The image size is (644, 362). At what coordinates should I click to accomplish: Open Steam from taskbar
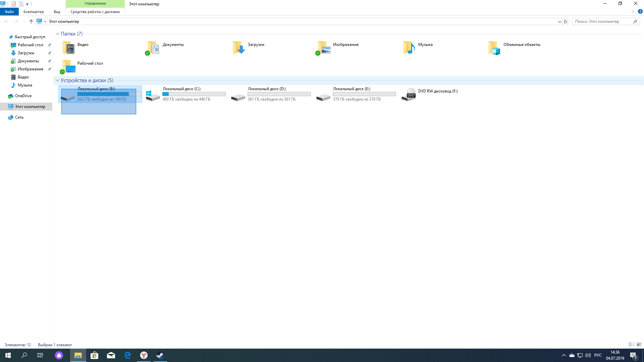click(160, 355)
